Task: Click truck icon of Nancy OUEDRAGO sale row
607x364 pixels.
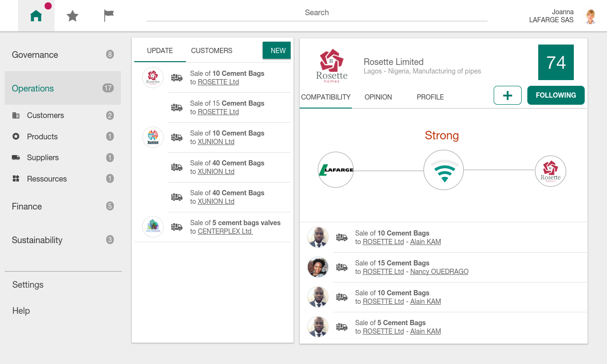Action: click(342, 267)
